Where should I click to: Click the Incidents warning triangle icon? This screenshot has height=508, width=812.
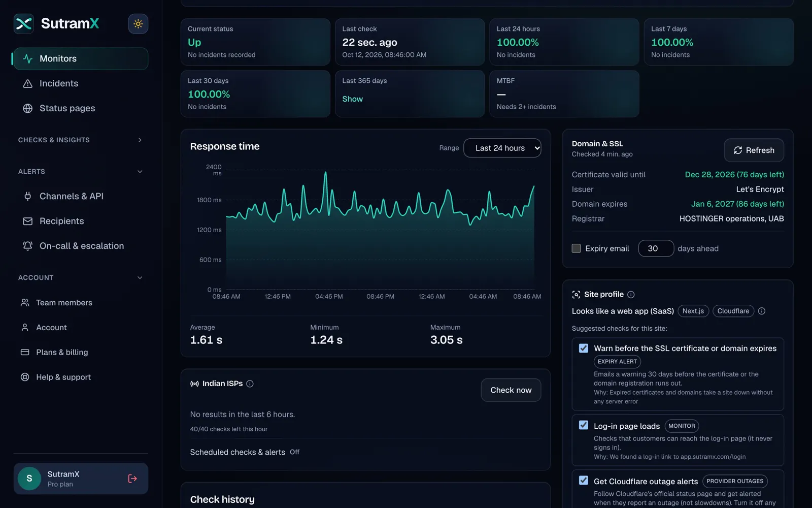(x=28, y=83)
